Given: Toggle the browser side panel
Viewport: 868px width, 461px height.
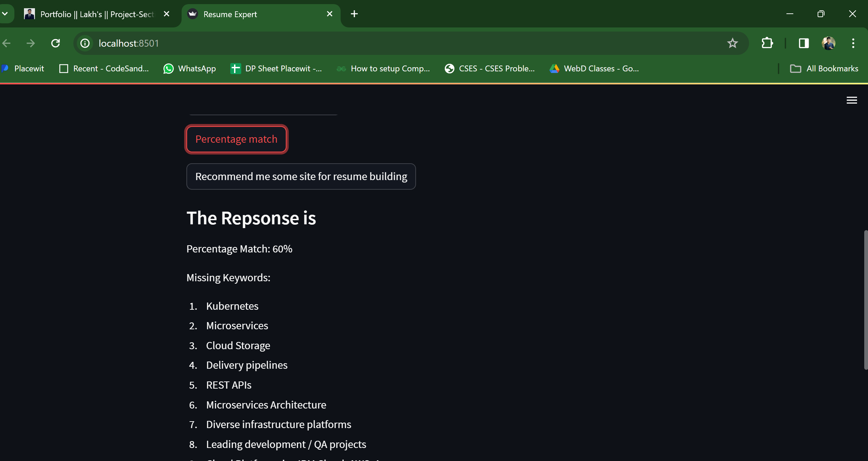Looking at the screenshot, I should point(804,43).
